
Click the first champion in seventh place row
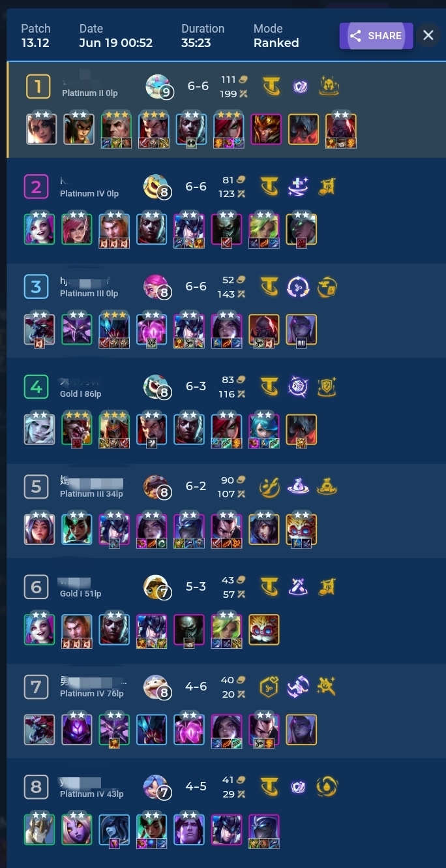pos(40,729)
